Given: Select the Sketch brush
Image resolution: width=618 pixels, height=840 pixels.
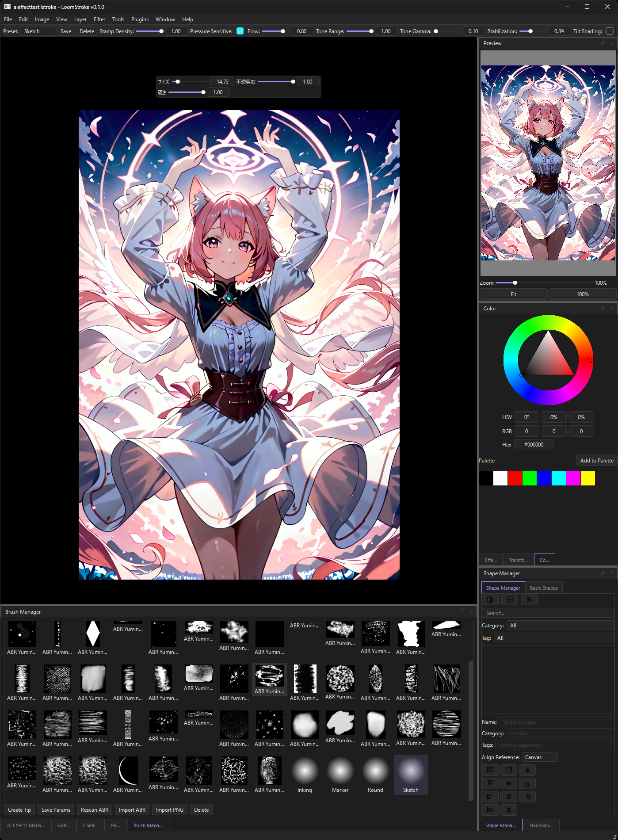Looking at the screenshot, I should pyautogui.click(x=411, y=775).
